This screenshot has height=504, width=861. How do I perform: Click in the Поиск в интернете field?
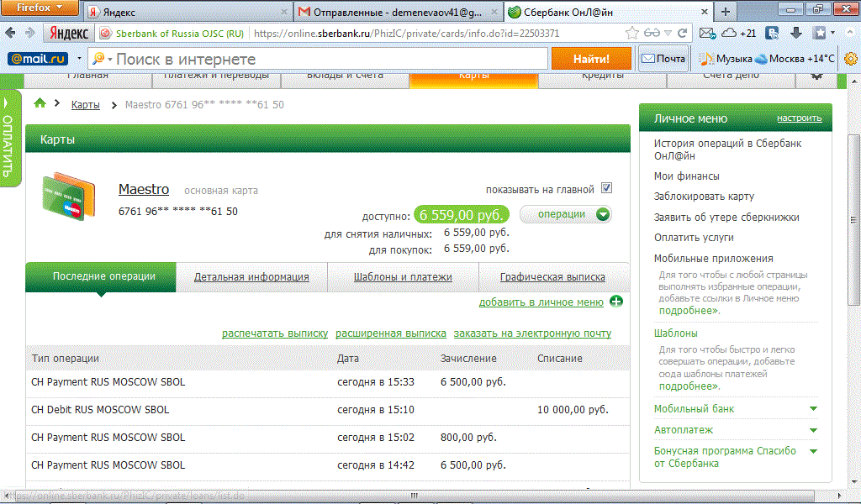pos(330,59)
